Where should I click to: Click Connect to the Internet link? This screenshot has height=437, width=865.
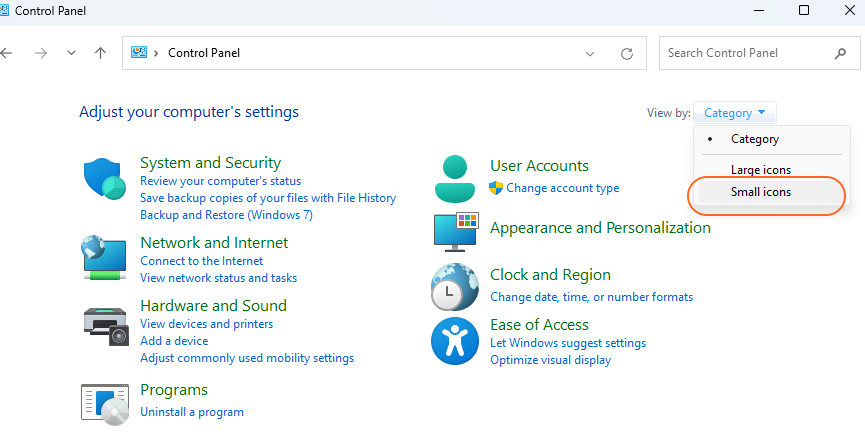click(x=201, y=261)
